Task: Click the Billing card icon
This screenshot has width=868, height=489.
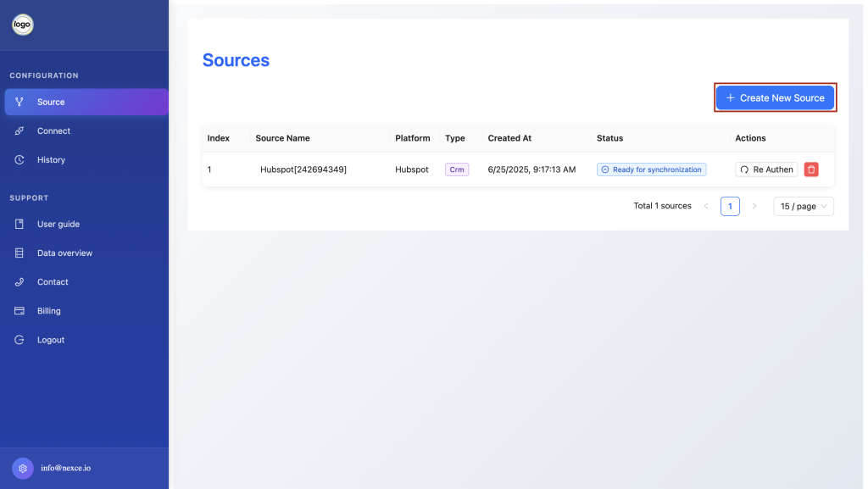Action: 19,310
